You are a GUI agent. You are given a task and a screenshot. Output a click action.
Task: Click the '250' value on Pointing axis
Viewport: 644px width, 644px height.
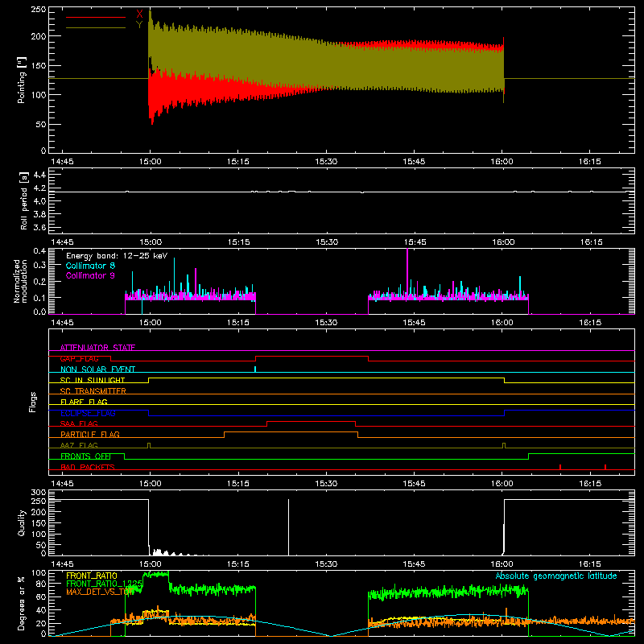tap(39, 10)
